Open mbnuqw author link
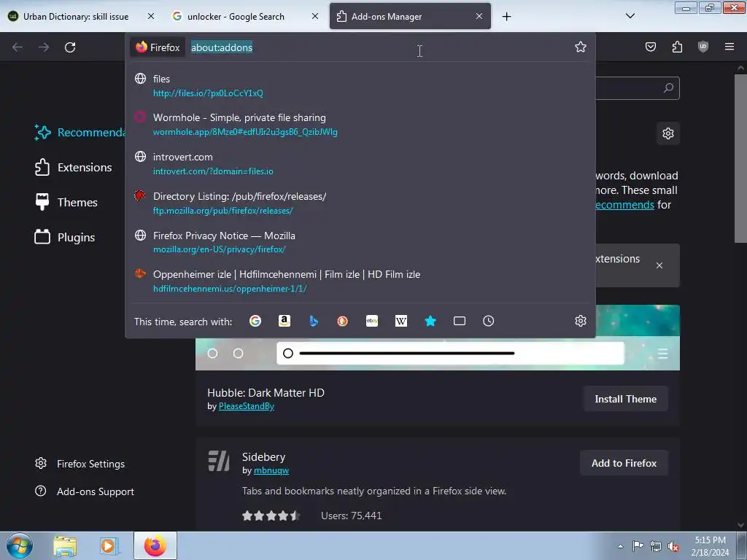This screenshot has width=747, height=560. pos(271,470)
